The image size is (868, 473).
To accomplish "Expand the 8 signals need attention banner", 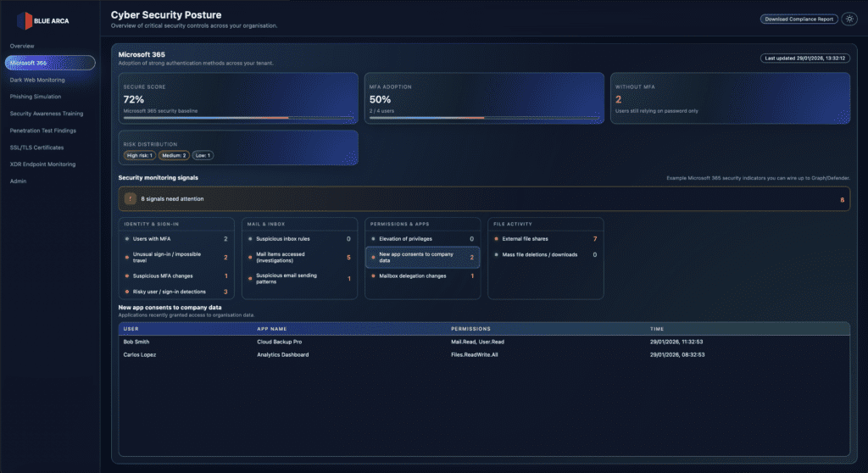I will (x=483, y=199).
